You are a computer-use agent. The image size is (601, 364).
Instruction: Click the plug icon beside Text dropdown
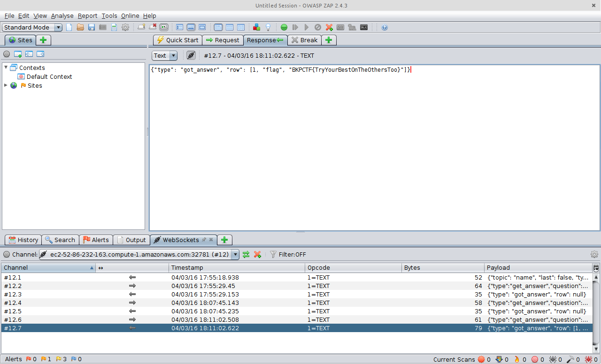click(191, 55)
